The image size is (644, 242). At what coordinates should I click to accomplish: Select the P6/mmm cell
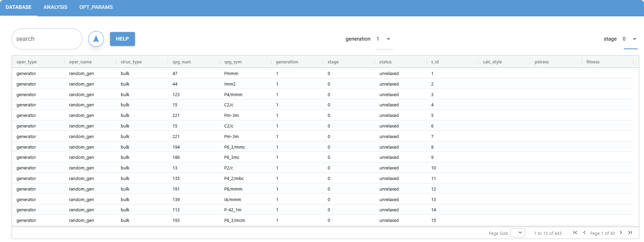tap(246, 189)
